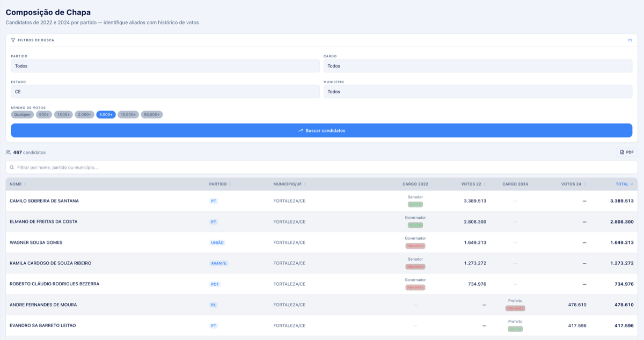Sort table by Município/UF column header
This screenshot has width=644, height=340.
287,184
